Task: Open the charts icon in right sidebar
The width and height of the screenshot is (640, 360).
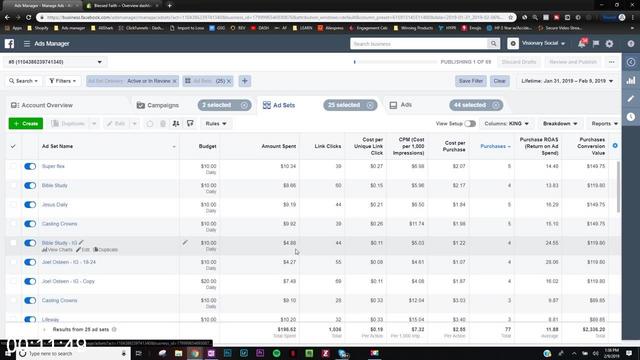Action: point(631,80)
